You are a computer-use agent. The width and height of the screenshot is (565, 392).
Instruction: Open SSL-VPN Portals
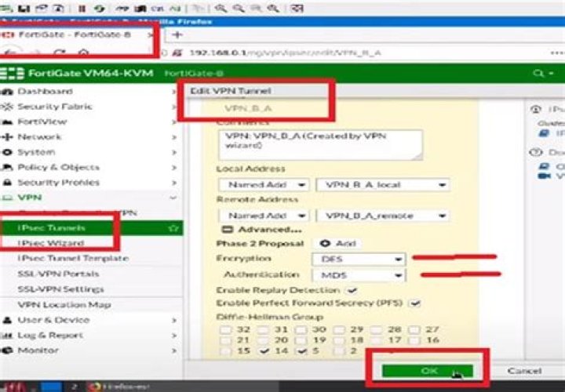(x=92, y=274)
